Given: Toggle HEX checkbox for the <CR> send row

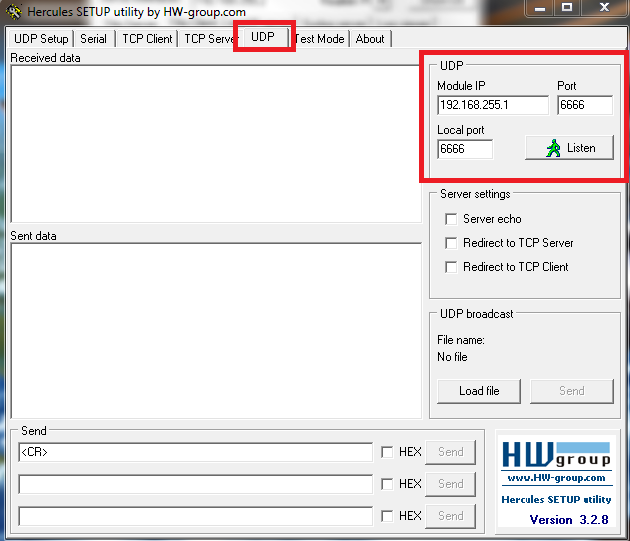Looking at the screenshot, I should [387, 452].
